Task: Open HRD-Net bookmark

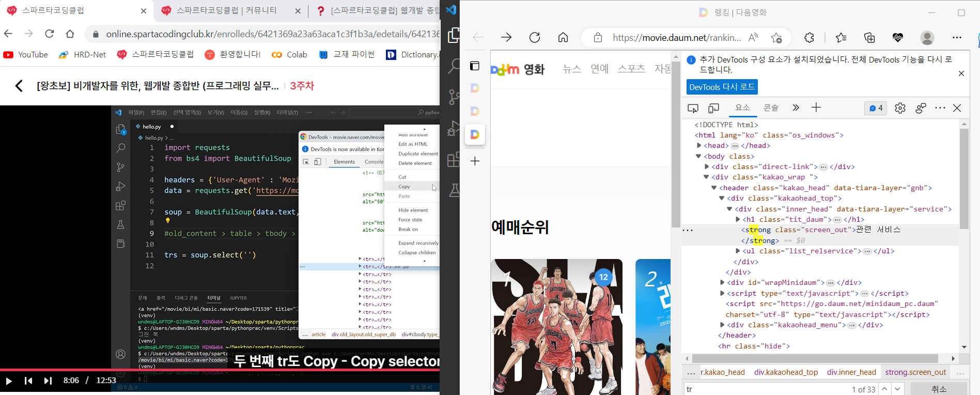Action: click(x=82, y=54)
